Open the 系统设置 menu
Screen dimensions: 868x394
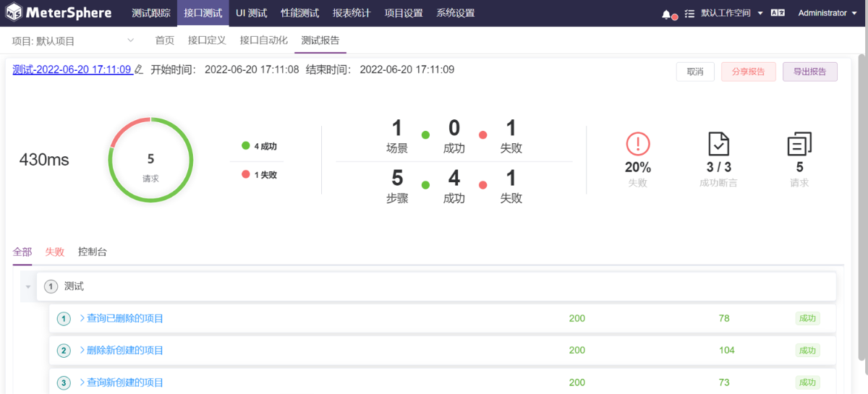pyautogui.click(x=456, y=13)
